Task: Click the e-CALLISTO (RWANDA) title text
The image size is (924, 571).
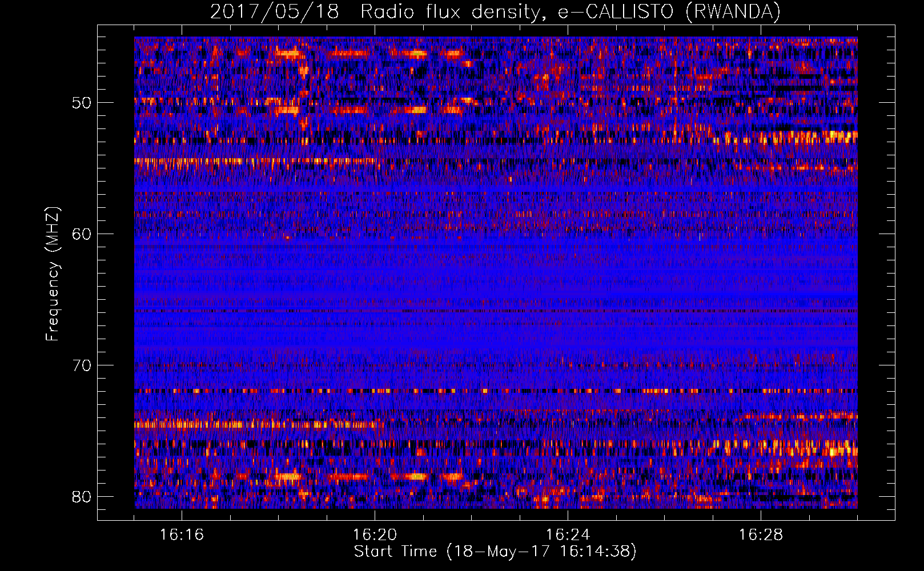Action: [669, 12]
